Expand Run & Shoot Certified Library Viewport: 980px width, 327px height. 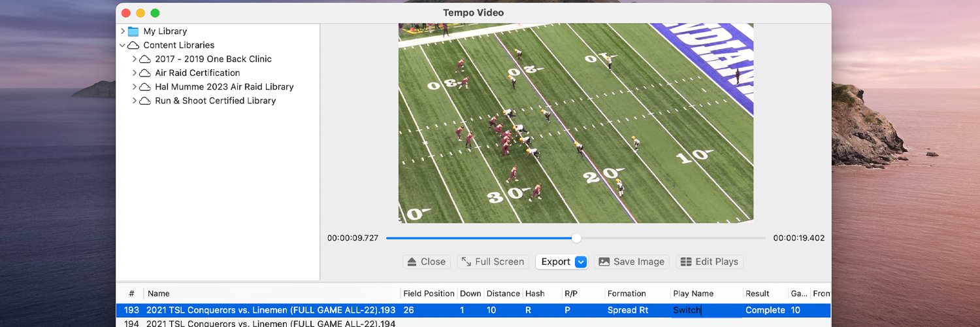[135, 101]
